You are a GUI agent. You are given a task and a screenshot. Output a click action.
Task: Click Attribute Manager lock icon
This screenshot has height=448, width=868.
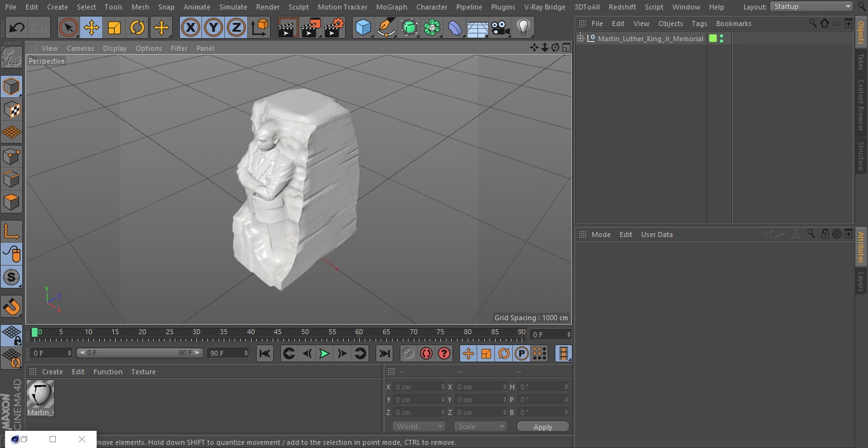pos(825,234)
